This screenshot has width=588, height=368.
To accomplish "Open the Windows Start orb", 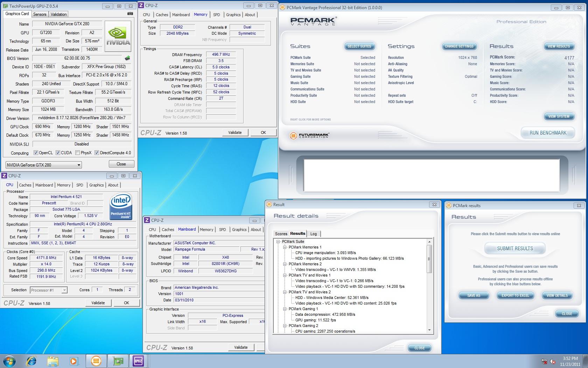I will pyautogui.click(x=9, y=361).
